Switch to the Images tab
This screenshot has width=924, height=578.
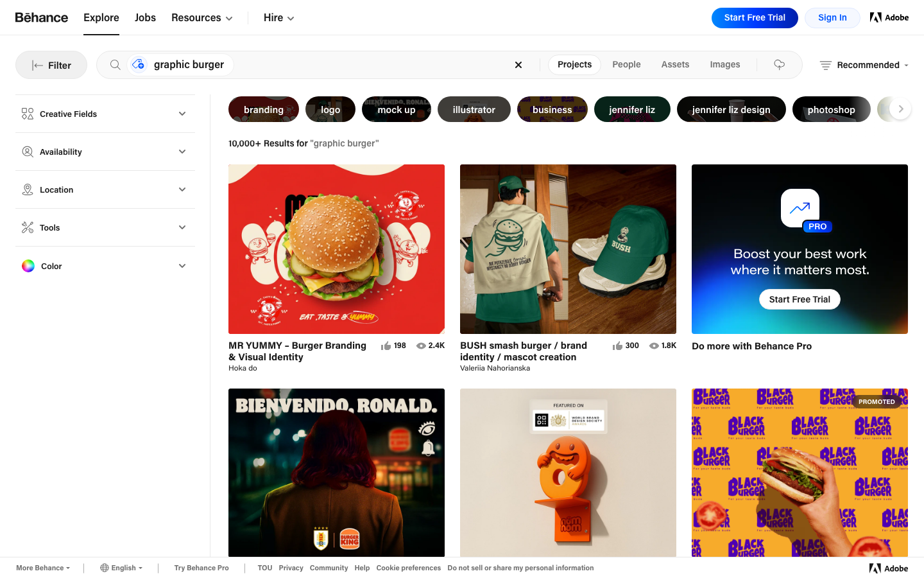pyautogui.click(x=725, y=65)
